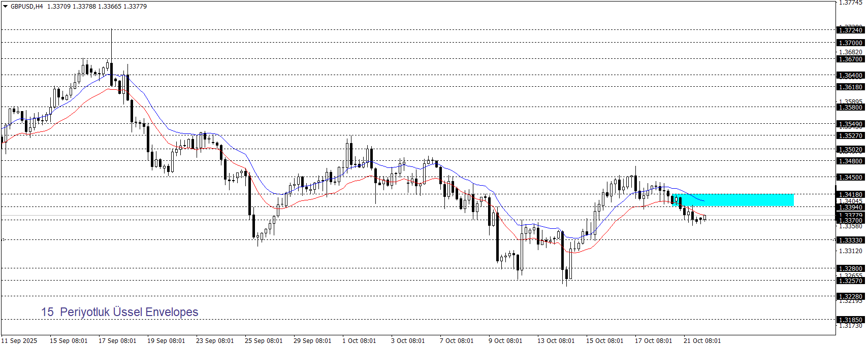This screenshot has width=868, height=347.
Task: Select the 1.36180 price level label
Action: (x=850, y=87)
